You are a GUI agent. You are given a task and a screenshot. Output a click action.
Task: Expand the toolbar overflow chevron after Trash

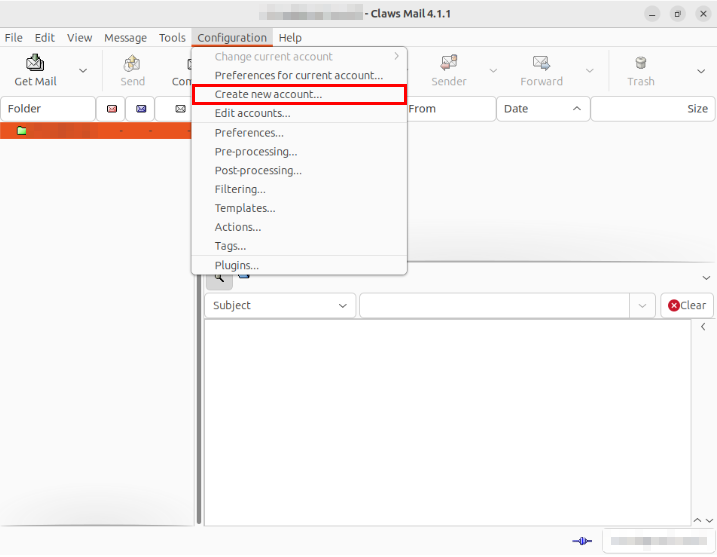(701, 71)
